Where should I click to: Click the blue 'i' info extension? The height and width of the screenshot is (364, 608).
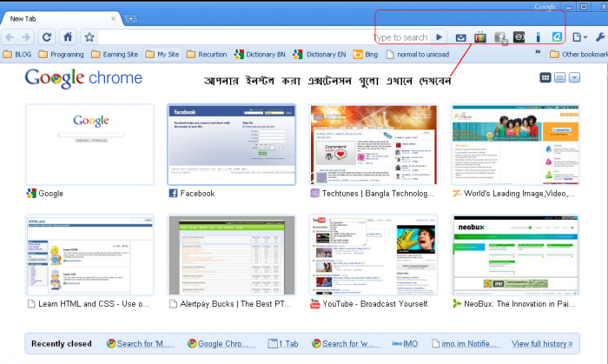538,37
